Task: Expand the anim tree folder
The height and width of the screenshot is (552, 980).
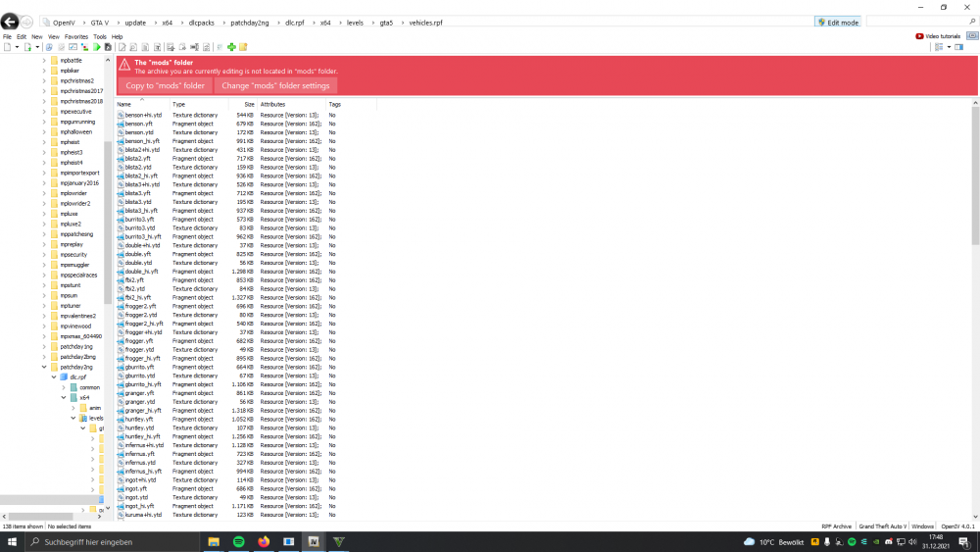Action: (x=73, y=408)
